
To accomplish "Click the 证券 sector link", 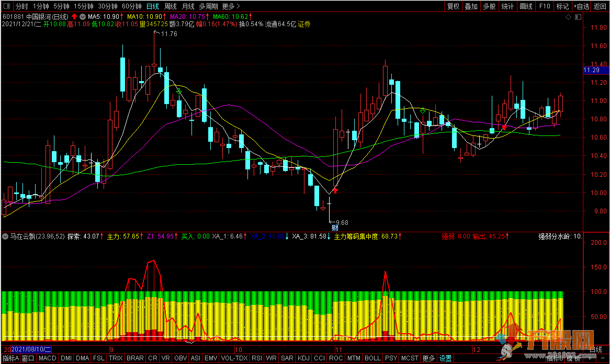I will pos(304,24).
